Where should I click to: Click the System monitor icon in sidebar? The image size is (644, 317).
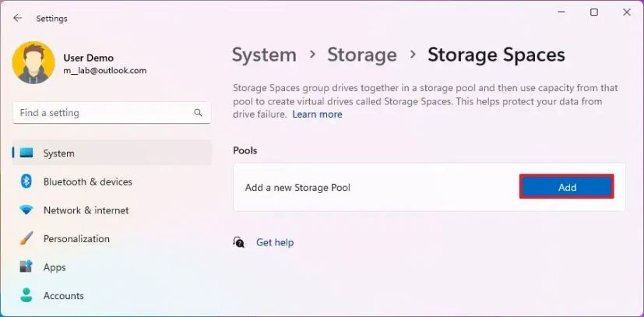click(27, 153)
